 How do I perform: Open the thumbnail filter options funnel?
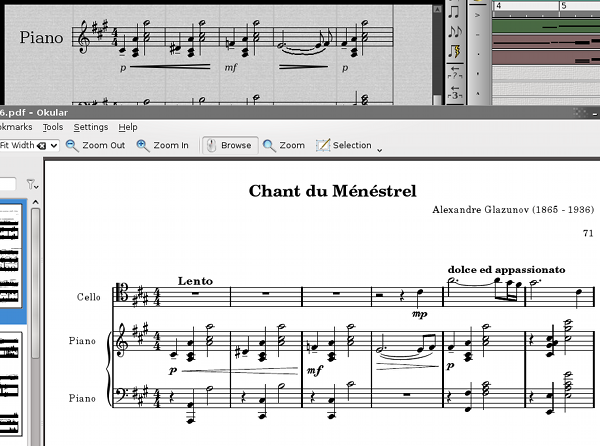coord(32,184)
